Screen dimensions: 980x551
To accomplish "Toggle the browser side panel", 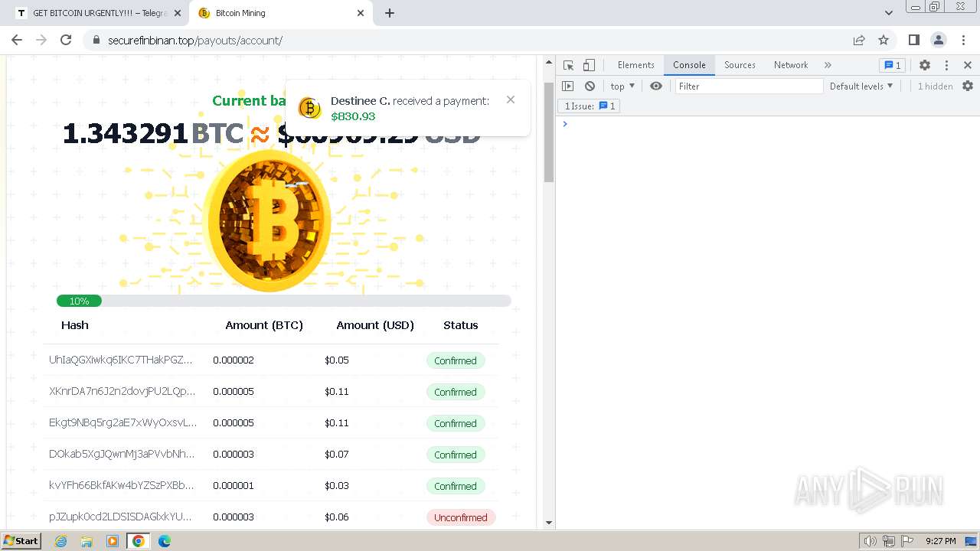I will point(913,40).
